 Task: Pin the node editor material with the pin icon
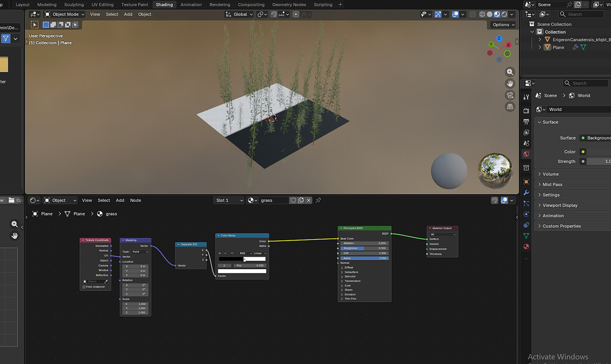click(x=318, y=200)
